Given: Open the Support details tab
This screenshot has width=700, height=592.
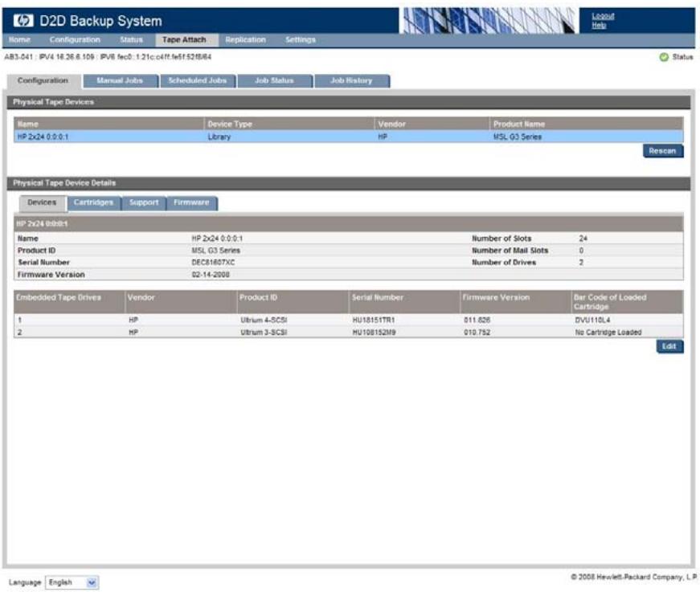Looking at the screenshot, I should tap(144, 202).
